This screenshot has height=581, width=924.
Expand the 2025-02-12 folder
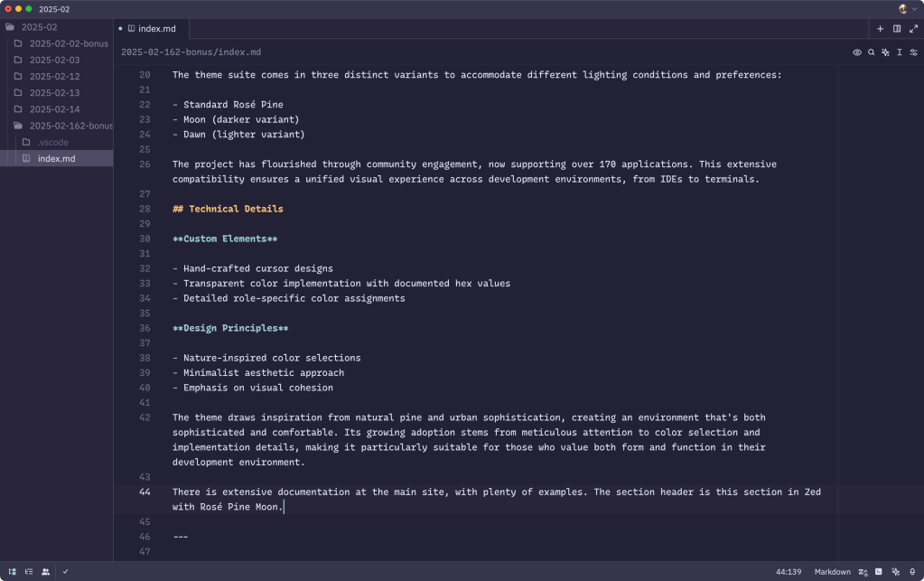tap(54, 77)
